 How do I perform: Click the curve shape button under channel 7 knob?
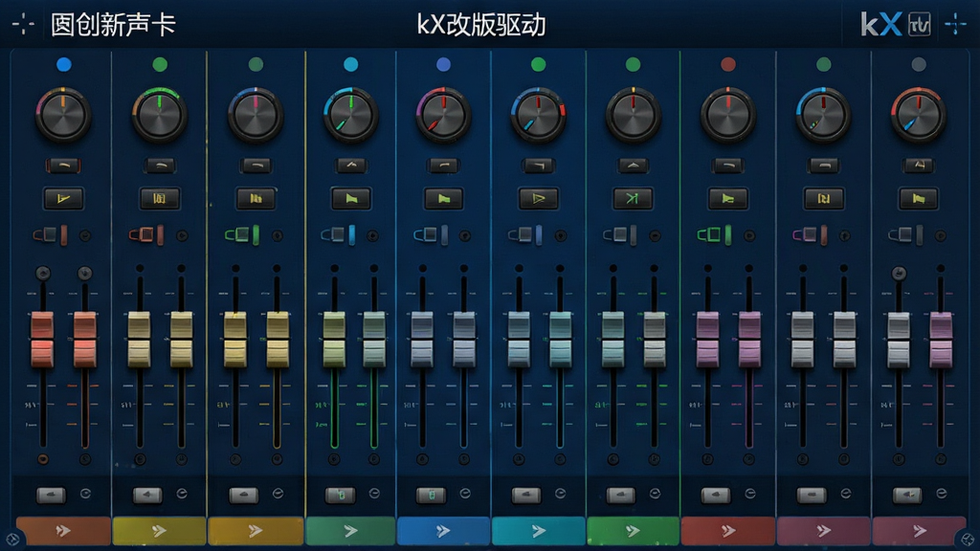pyautogui.click(x=633, y=165)
